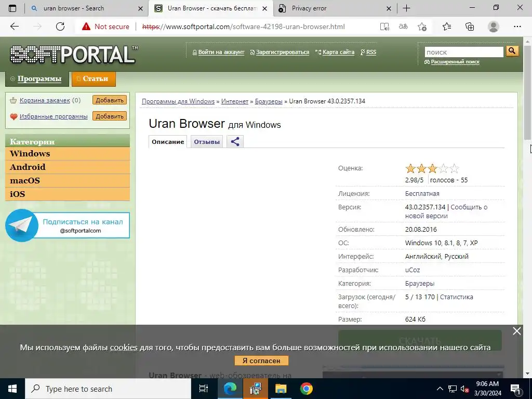Select the Android category

pos(68,167)
